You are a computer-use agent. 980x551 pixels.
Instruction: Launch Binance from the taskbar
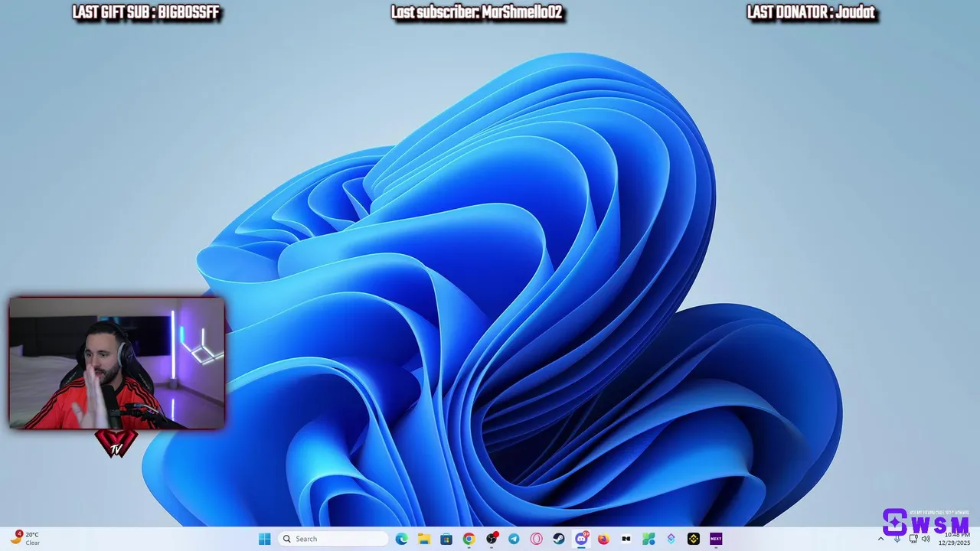(x=693, y=539)
